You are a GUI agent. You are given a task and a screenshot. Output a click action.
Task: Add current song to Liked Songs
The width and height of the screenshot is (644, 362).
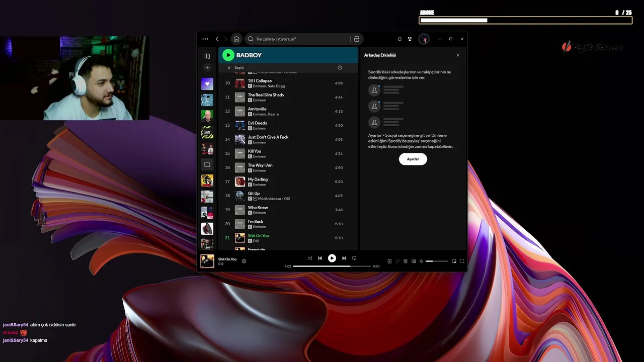pos(244,261)
